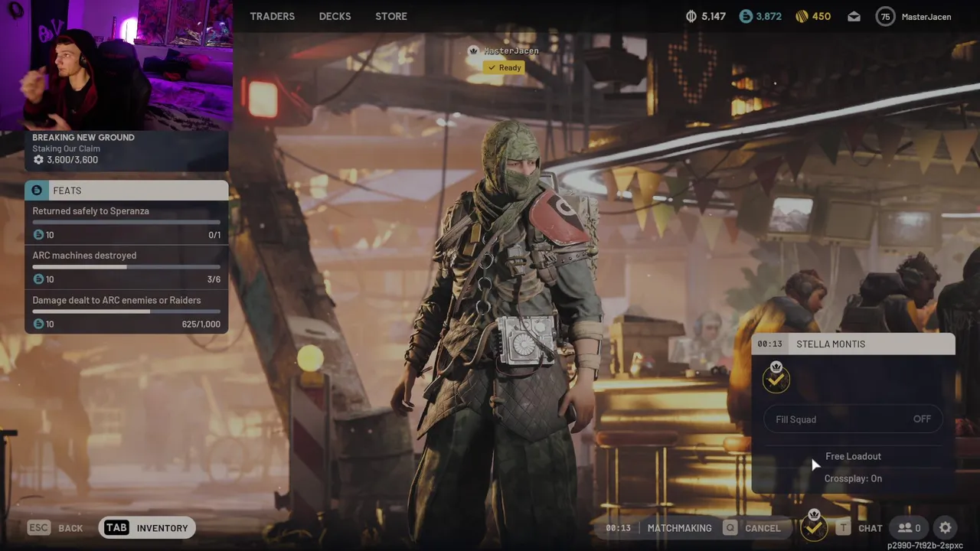Click the Damage dealt progress bar

coord(126,311)
